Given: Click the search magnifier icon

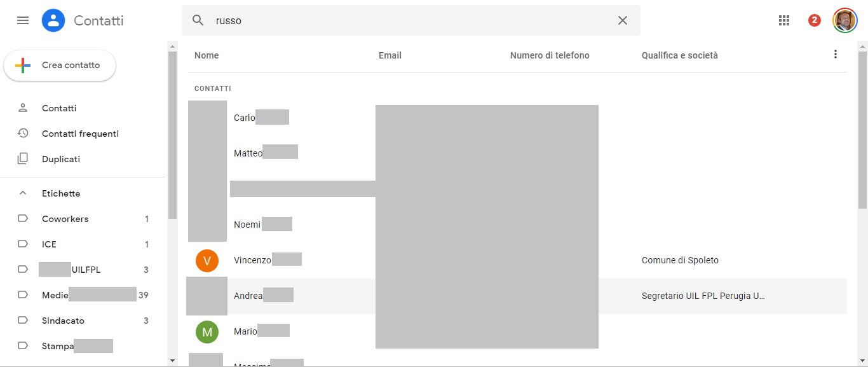Looking at the screenshot, I should [x=198, y=20].
